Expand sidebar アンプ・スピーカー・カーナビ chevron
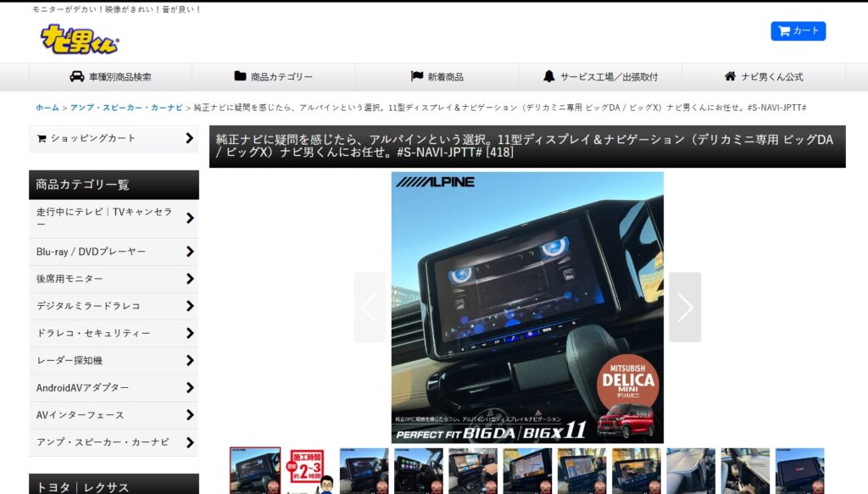This screenshot has width=868, height=494. pos(190,442)
